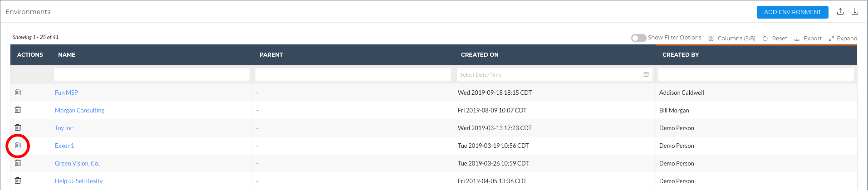Export the environments table
Screen dimensions: 868x190
click(x=808, y=39)
